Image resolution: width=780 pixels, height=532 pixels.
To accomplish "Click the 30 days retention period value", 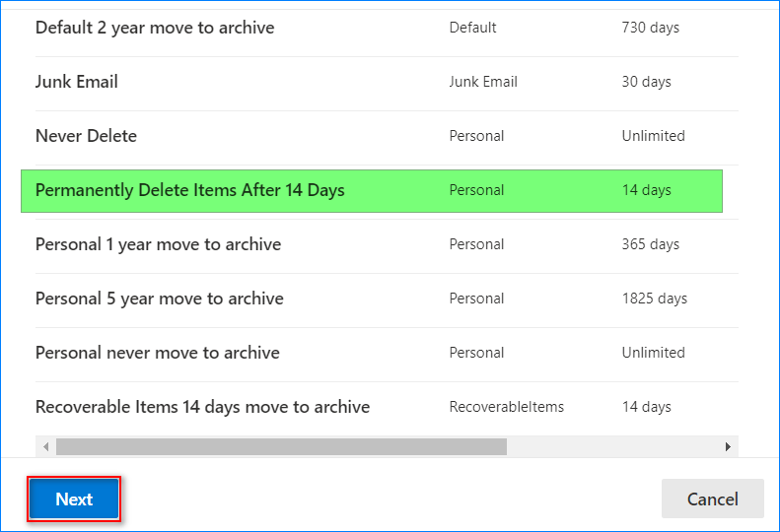I will (x=646, y=82).
